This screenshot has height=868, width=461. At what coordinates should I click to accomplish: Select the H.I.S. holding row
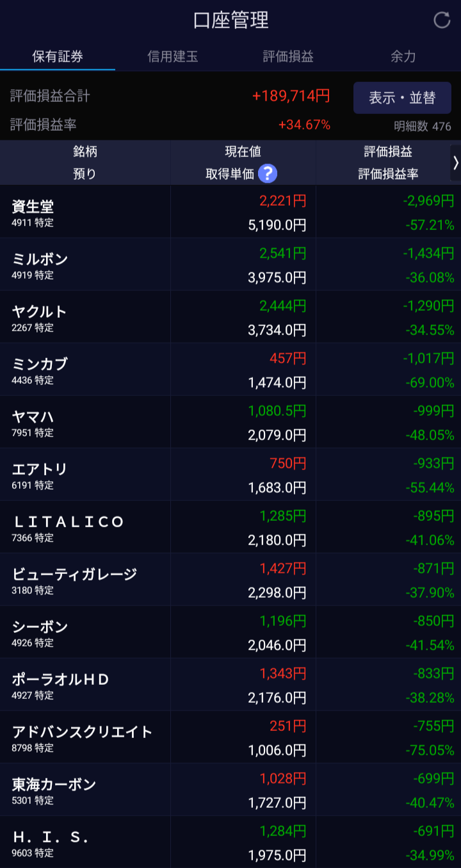point(230,842)
